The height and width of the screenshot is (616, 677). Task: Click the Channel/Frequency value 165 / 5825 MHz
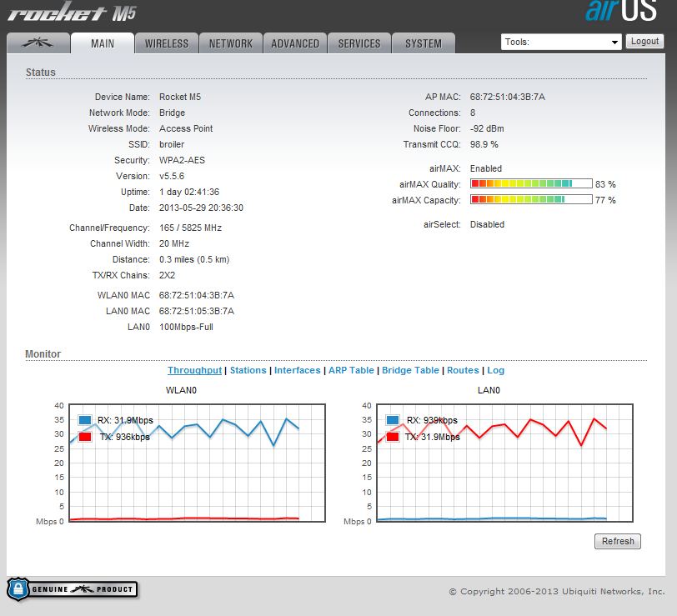pyautogui.click(x=190, y=228)
